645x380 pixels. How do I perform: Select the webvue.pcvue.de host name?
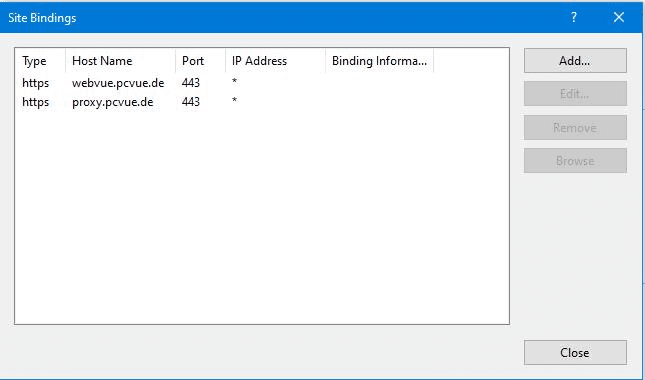(118, 83)
